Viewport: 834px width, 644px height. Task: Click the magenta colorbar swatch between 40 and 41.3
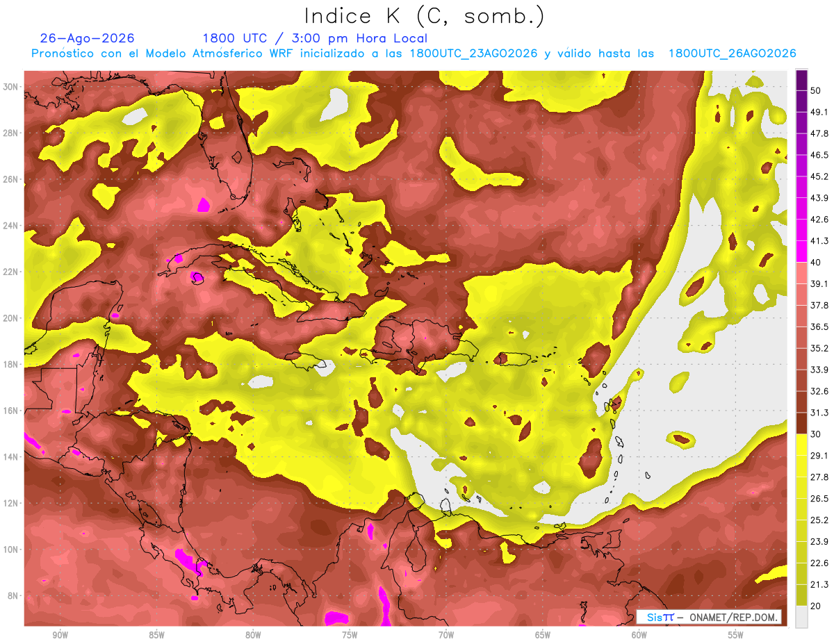tap(801, 251)
